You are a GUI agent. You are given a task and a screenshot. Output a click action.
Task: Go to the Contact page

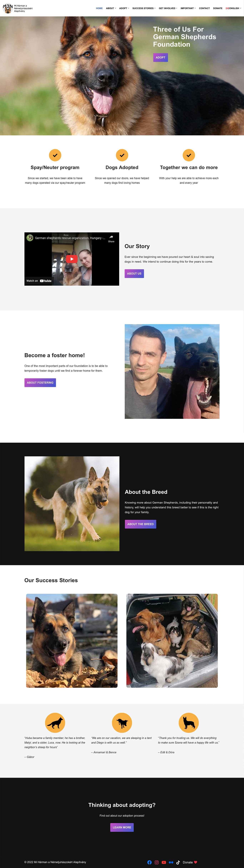pyautogui.click(x=204, y=8)
